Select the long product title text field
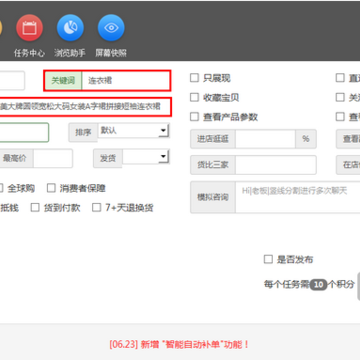Viewport: 360px width, 360px height. coord(85,107)
